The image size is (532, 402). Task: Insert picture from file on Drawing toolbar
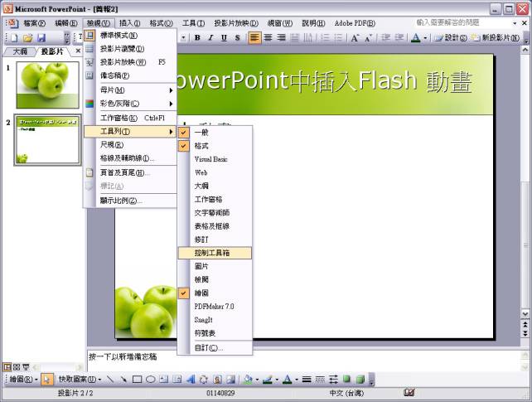pos(230,380)
